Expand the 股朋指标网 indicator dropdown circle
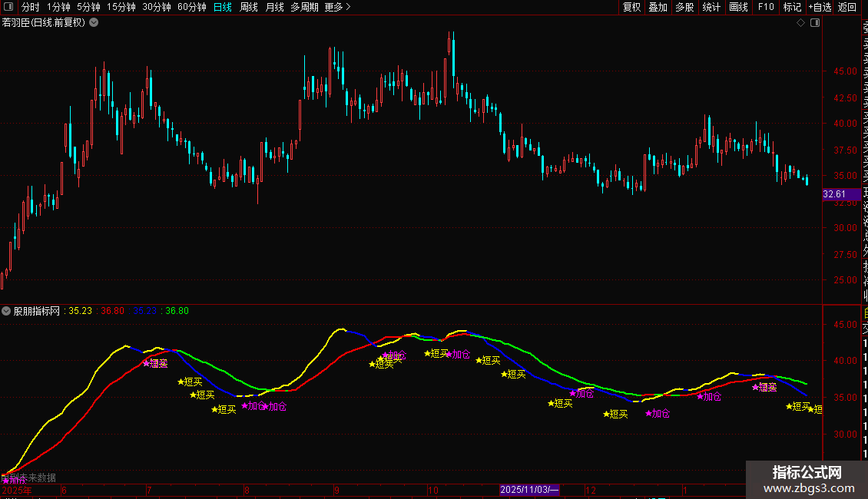This screenshot has width=868, height=499. (6, 311)
